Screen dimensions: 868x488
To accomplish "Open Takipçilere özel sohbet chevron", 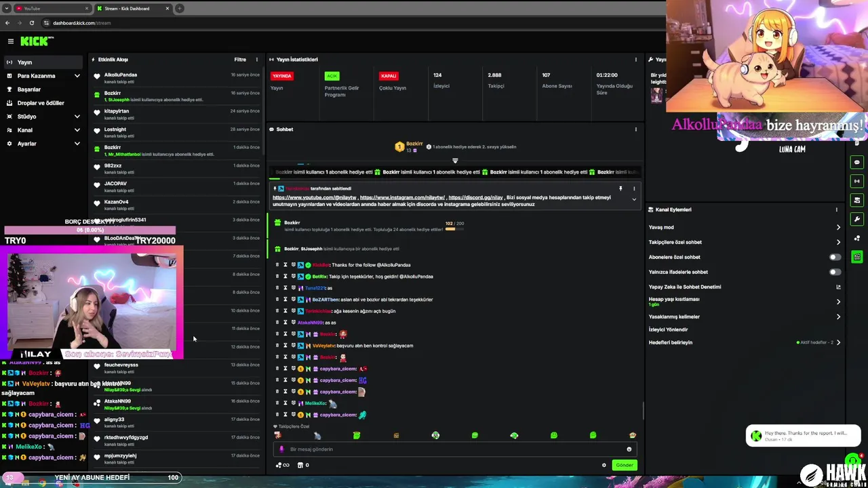I will (x=838, y=242).
